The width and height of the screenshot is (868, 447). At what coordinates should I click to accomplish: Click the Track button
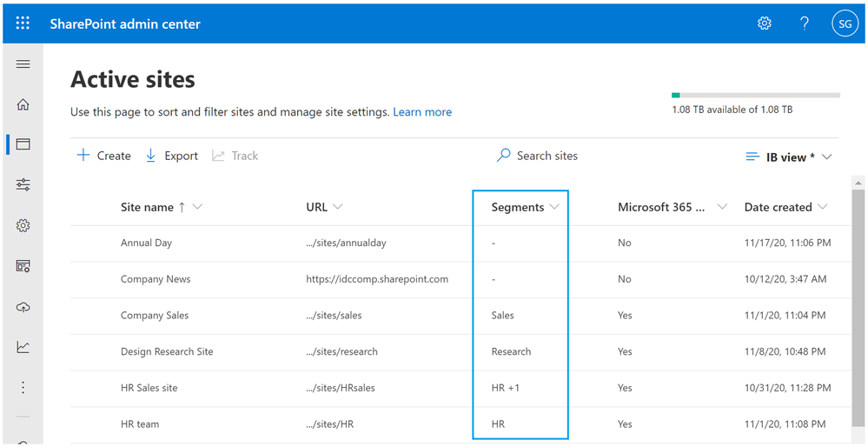pyautogui.click(x=235, y=156)
